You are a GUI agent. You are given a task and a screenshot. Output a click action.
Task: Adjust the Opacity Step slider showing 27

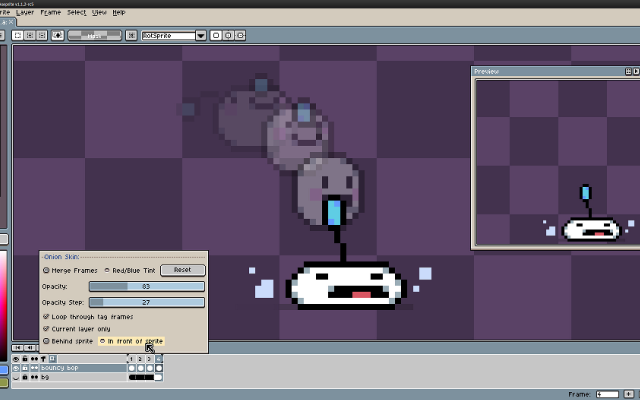pyautogui.click(x=147, y=302)
